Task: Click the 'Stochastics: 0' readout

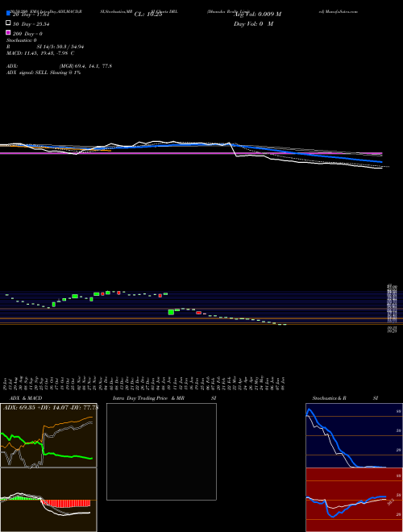Action: tap(22, 40)
